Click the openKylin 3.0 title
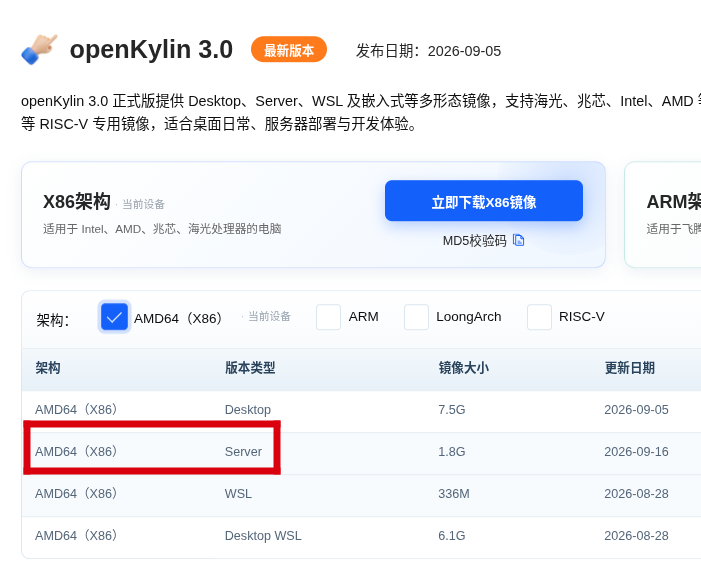 (x=151, y=50)
